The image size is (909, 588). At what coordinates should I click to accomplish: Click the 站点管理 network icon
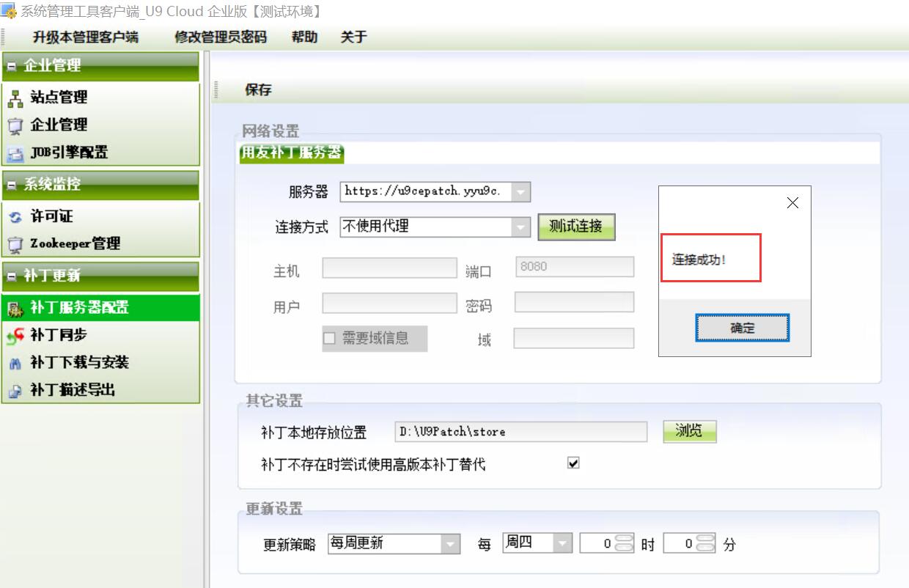[15, 98]
